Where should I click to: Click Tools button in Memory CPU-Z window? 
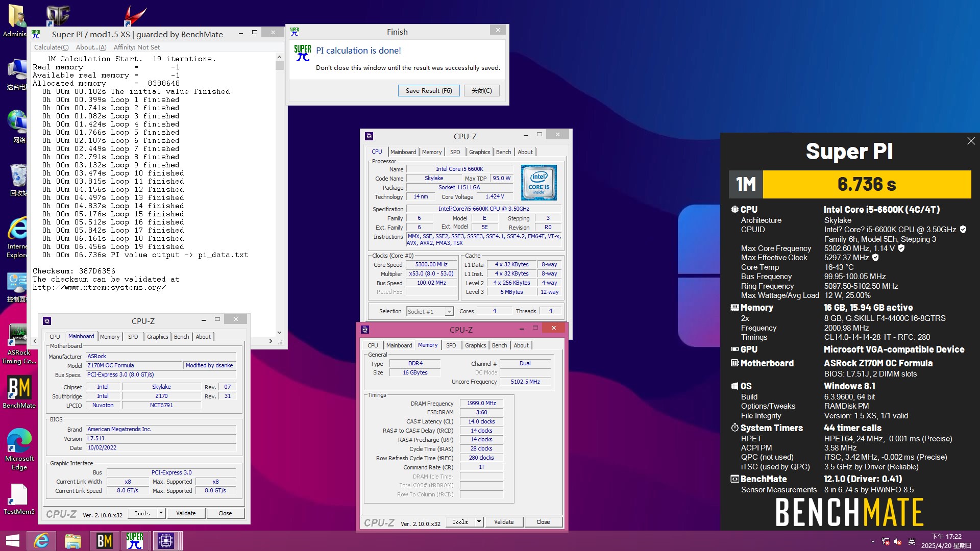pyautogui.click(x=460, y=522)
